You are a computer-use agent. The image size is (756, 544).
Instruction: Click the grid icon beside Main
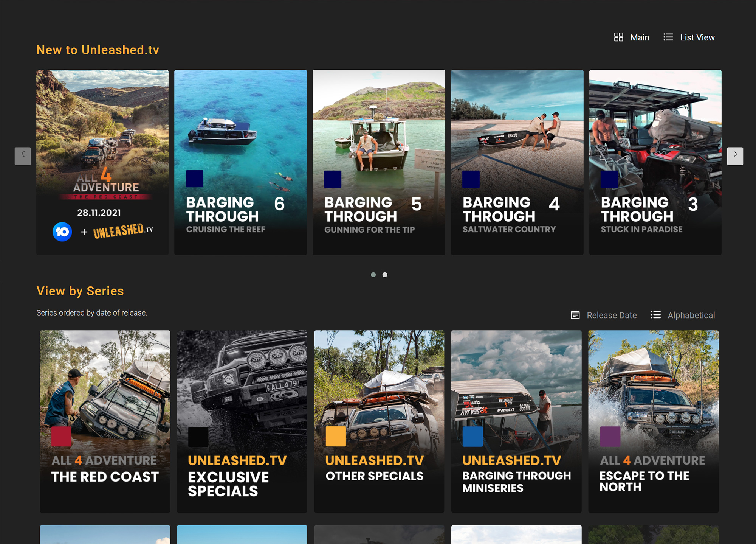[x=618, y=37]
